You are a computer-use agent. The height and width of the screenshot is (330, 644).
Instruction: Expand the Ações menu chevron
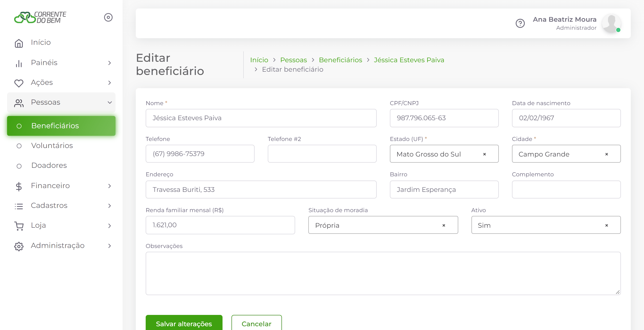(110, 83)
